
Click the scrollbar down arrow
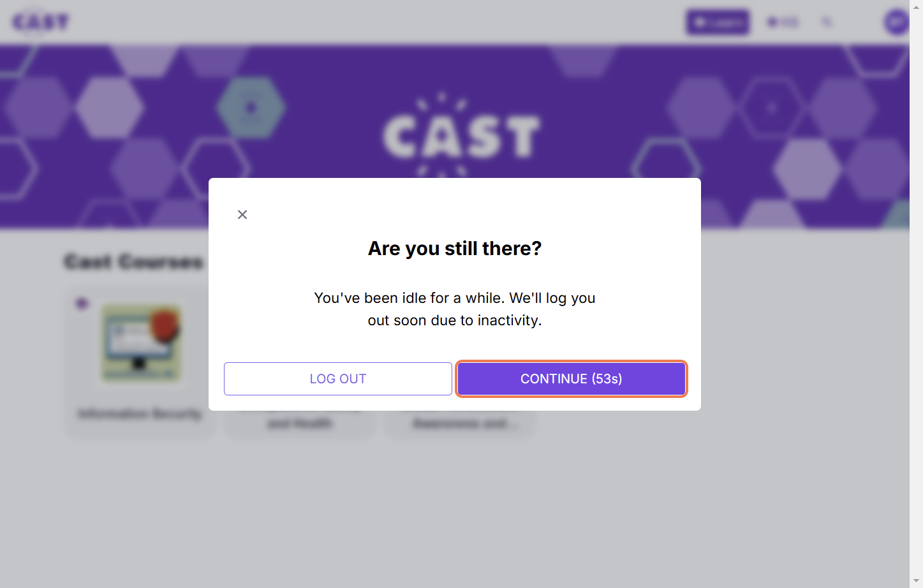point(916,581)
